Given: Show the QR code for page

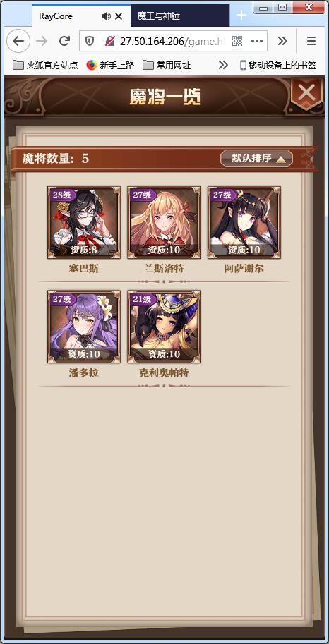Looking at the screenshot, I should click(237, 41).
